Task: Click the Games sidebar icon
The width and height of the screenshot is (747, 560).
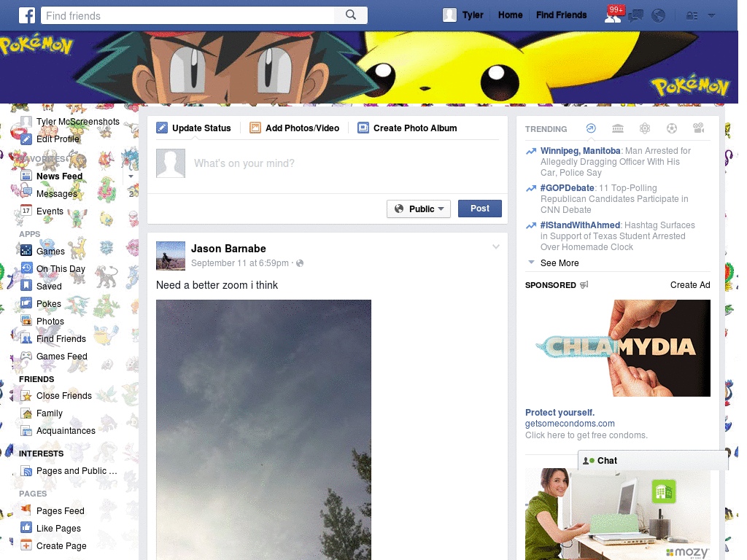Action: [26, 251]
